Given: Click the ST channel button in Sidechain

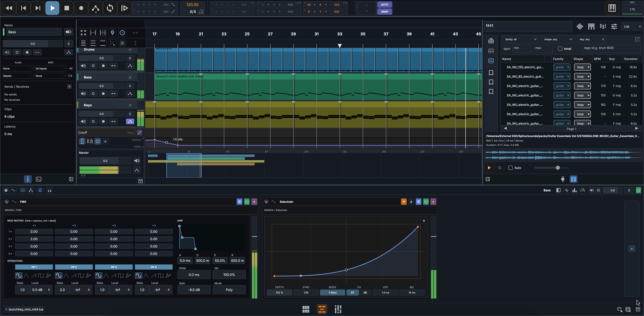Looking at the screenshot, I should point(353,293).
